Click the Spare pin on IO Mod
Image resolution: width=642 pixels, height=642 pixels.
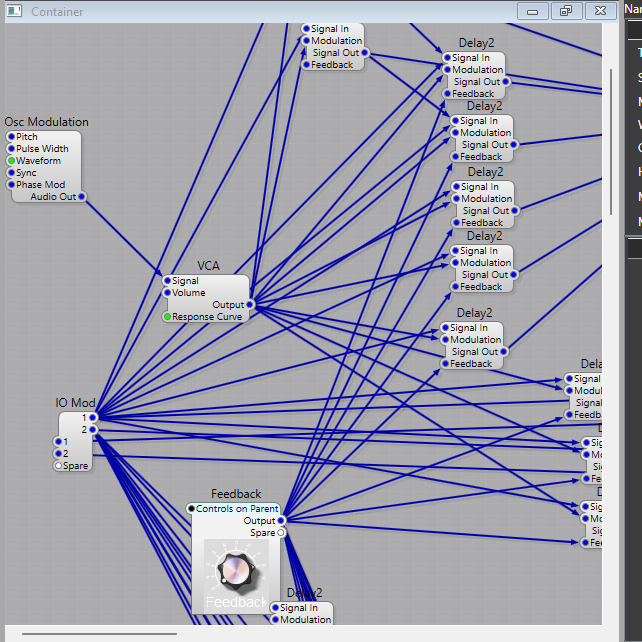tap(58, 466)
